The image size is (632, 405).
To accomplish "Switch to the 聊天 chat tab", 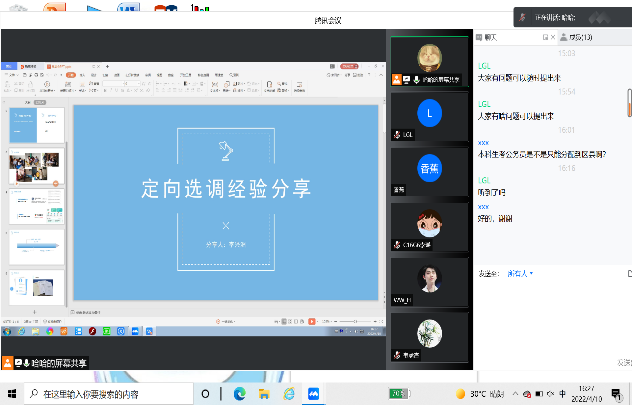I will point(489,37).
